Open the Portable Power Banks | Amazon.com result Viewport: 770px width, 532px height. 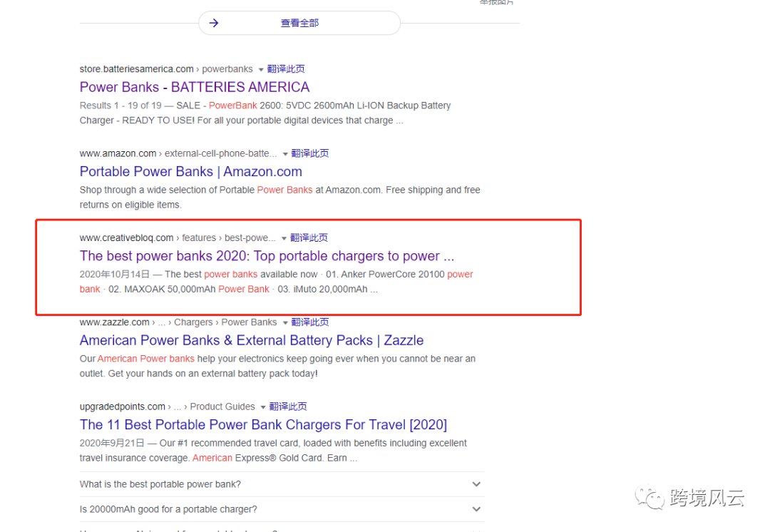pyautogui.click(x=190, y=171)
